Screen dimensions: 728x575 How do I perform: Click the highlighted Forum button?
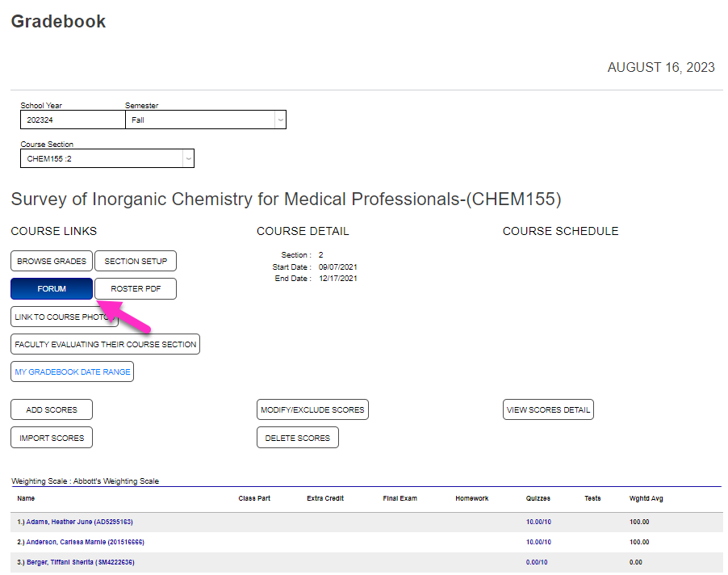51,288
